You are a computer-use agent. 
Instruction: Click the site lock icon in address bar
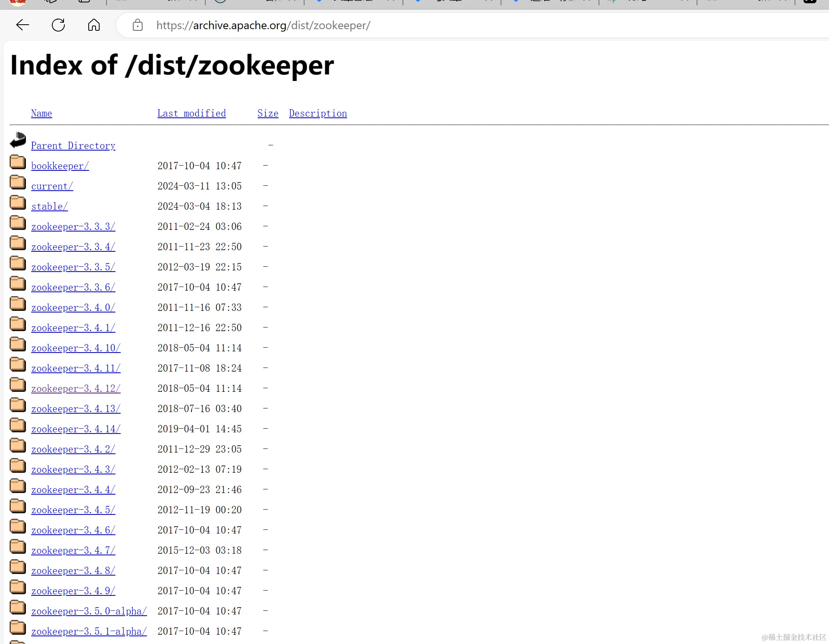(x=138, y=25)
